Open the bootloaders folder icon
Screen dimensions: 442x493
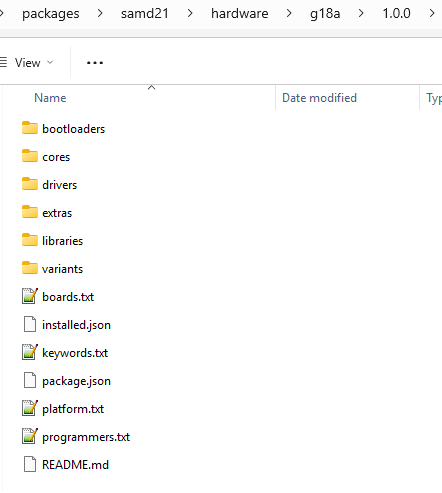pos(30,128)
